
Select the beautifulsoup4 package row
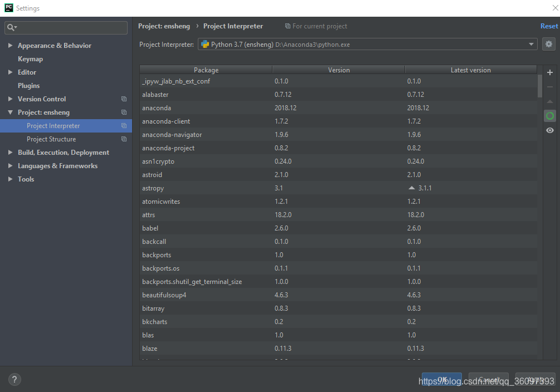click(338, 295)
